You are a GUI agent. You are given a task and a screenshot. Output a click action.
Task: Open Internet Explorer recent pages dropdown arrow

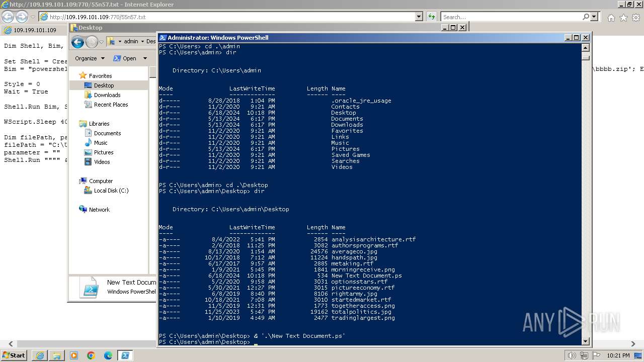(x=33, y=17)
